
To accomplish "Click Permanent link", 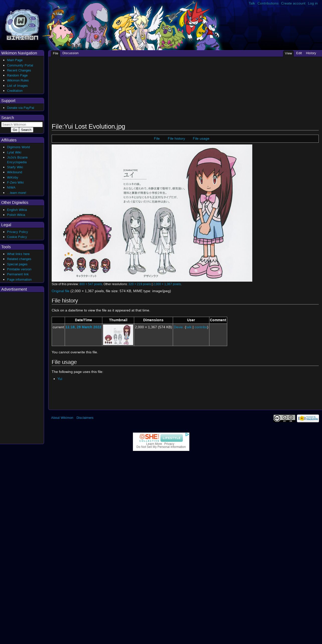I will 18,274.
